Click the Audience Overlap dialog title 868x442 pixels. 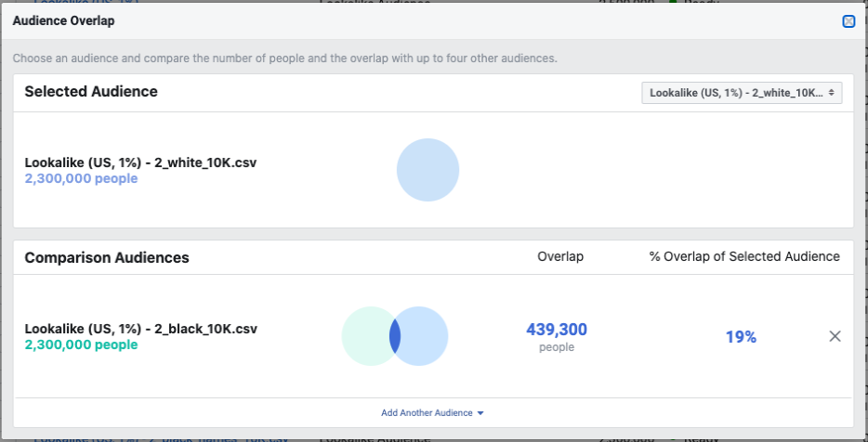coord(64,20)
